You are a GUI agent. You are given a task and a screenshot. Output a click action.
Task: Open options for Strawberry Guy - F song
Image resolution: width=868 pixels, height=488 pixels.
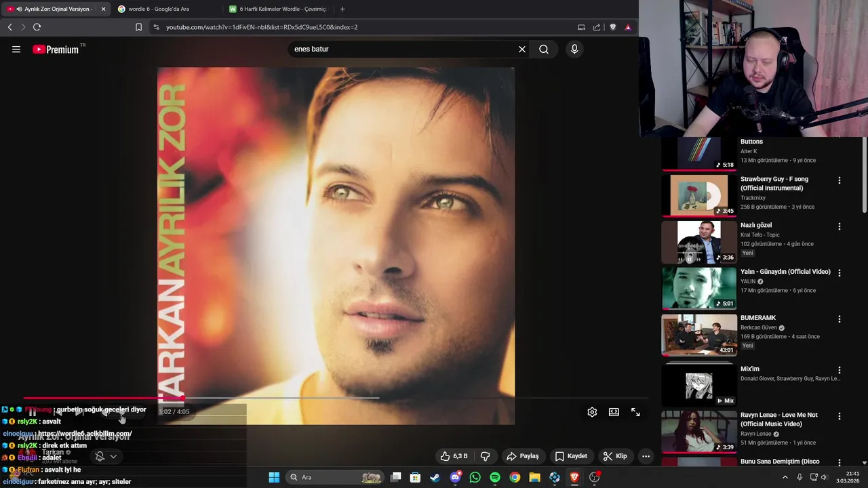840,180
